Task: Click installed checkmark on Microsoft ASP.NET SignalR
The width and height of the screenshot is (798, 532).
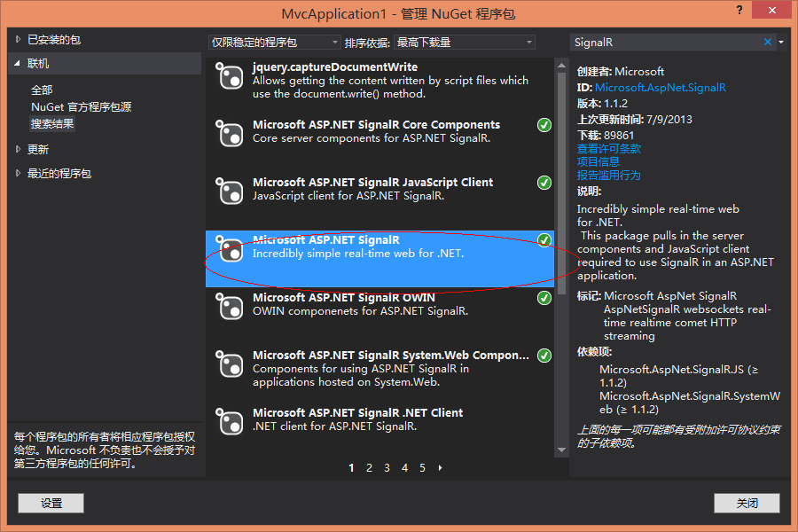Action: tap(544, 239)
